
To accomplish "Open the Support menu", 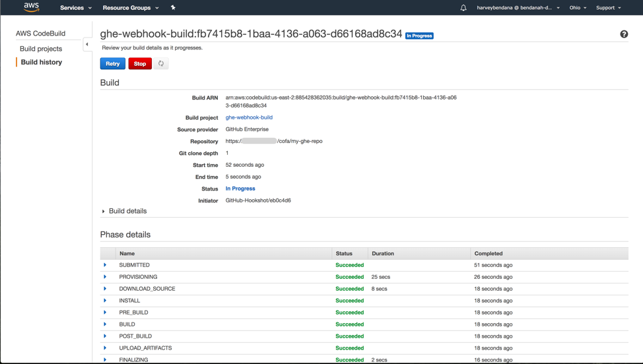I will pyautogui.click(x=609, y=7).
